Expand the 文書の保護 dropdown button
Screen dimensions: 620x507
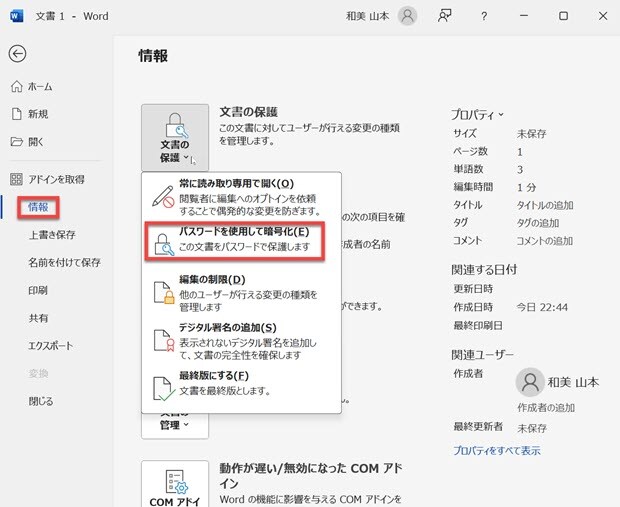pos(175,136)
